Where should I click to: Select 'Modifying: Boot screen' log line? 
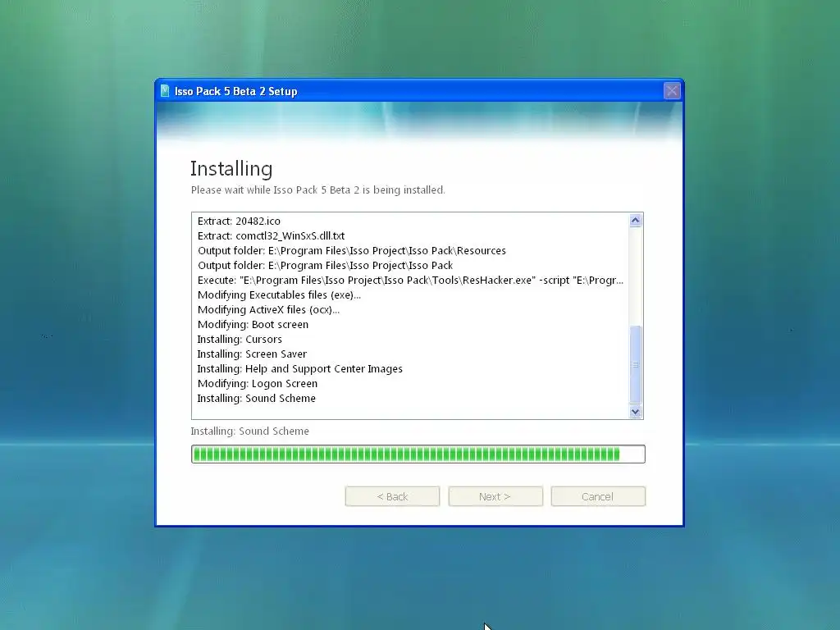point(253,325)
